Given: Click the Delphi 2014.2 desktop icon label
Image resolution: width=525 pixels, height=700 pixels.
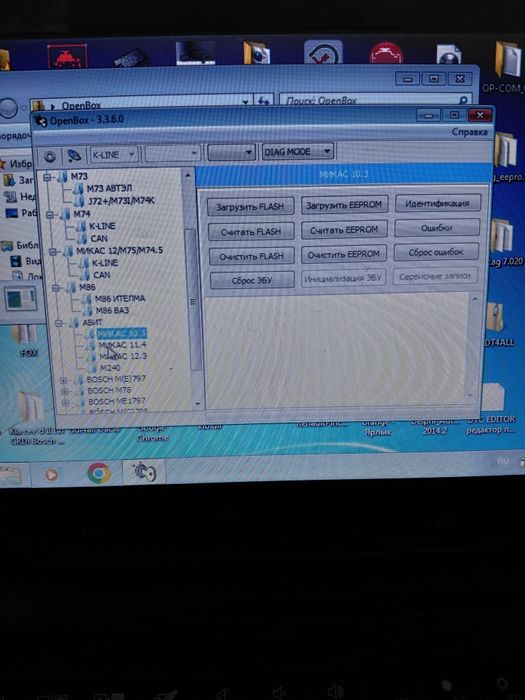Looking at the screenshot, I should click(434, 426).
